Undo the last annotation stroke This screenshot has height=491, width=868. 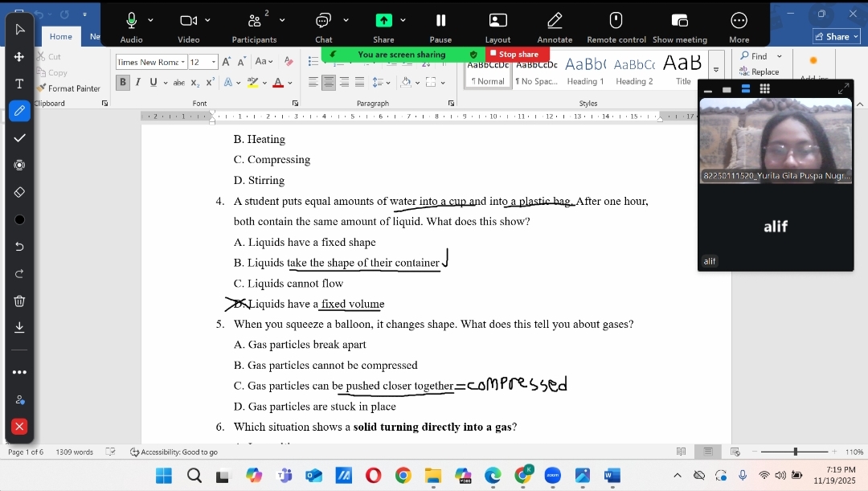coord(19,247)
